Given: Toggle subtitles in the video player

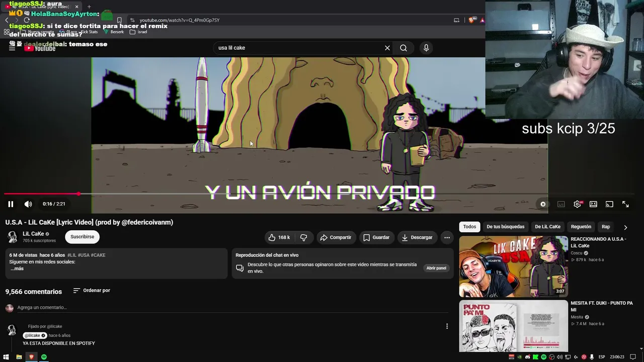Looking at the screenshot, I should (561, 204).
